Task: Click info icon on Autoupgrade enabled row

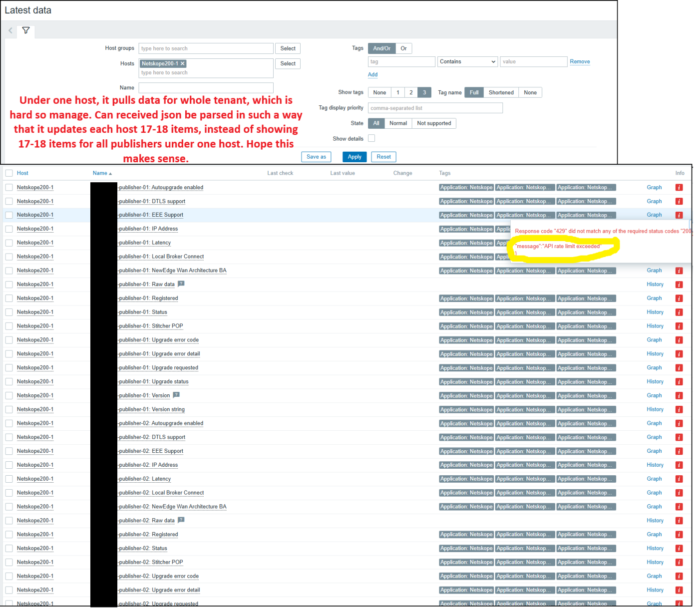Action: click(679, 187)
